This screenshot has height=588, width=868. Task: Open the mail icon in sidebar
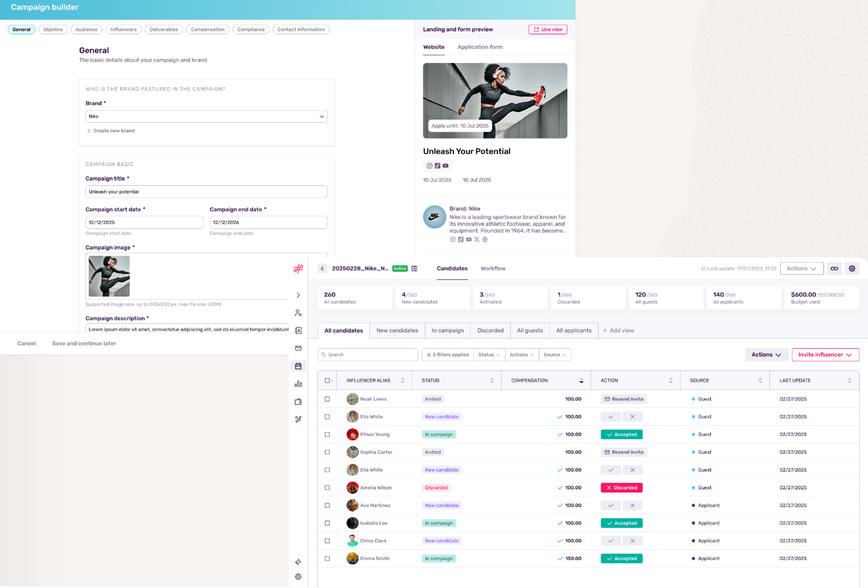pos(298,348)
